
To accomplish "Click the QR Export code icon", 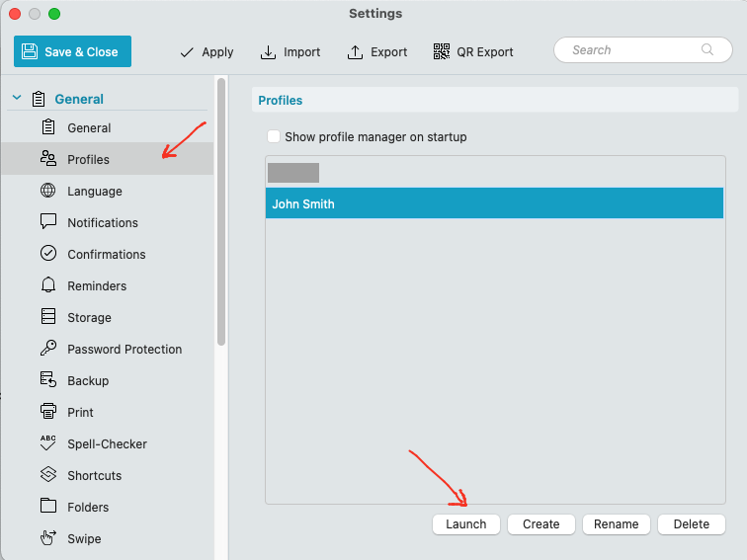I will (x=442, y=51).
